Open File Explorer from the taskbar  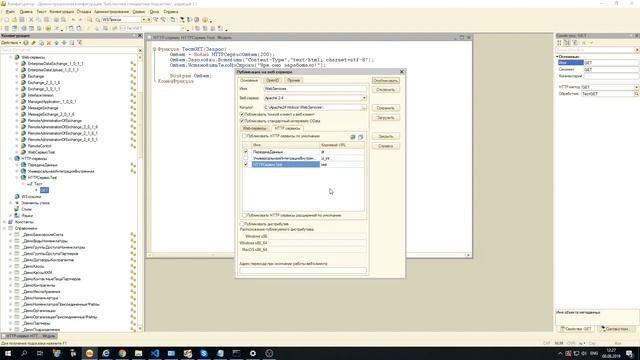point(138,353)
